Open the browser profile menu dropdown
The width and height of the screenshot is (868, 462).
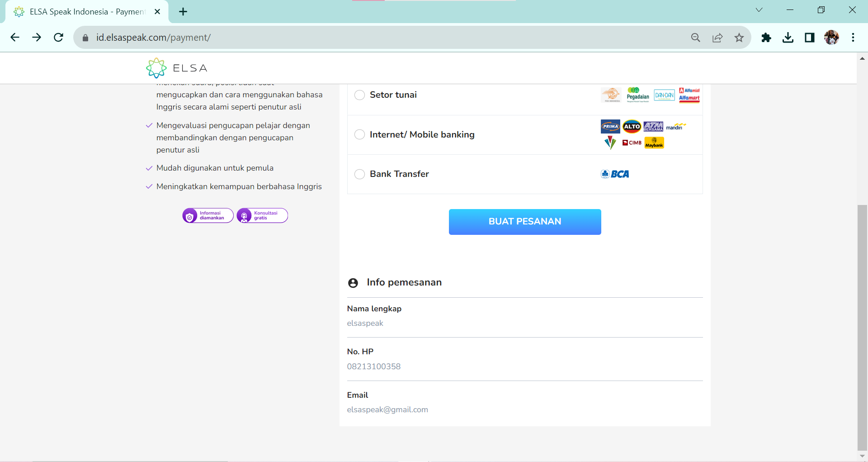pyautogui.click(x=832, y=38)
